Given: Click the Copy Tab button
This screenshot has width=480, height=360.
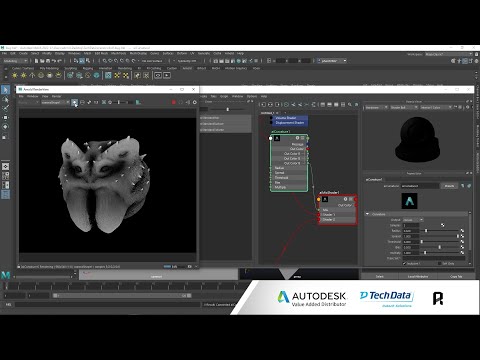Looking at the screenshot, I should click(x=456, y=276).
